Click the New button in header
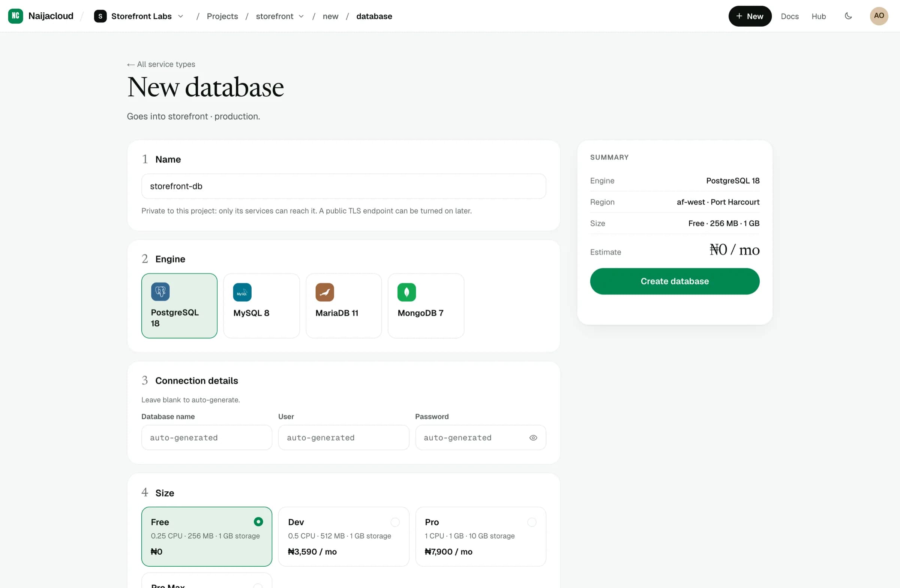The width and height of the screenshot is (900, 588). pyautogui.click(x=750, y=16)
